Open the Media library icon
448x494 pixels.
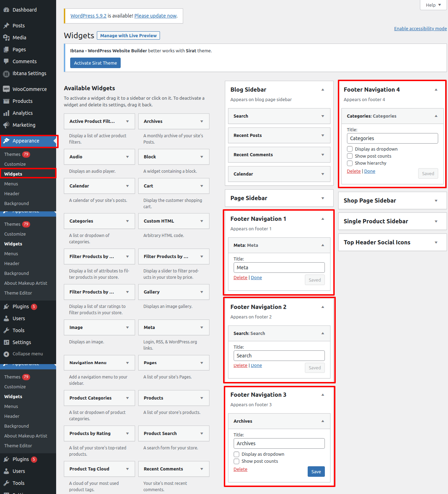coord(6,38)
